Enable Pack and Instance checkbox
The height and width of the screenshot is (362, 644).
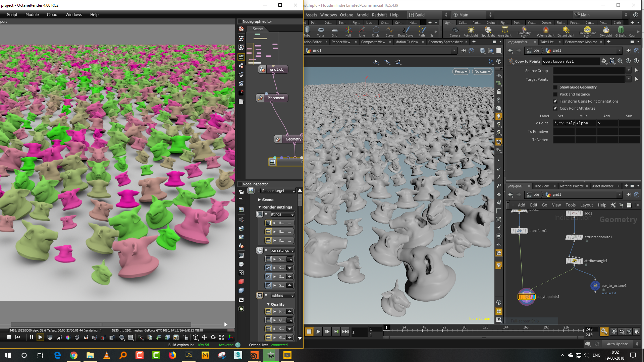point(555,94)
